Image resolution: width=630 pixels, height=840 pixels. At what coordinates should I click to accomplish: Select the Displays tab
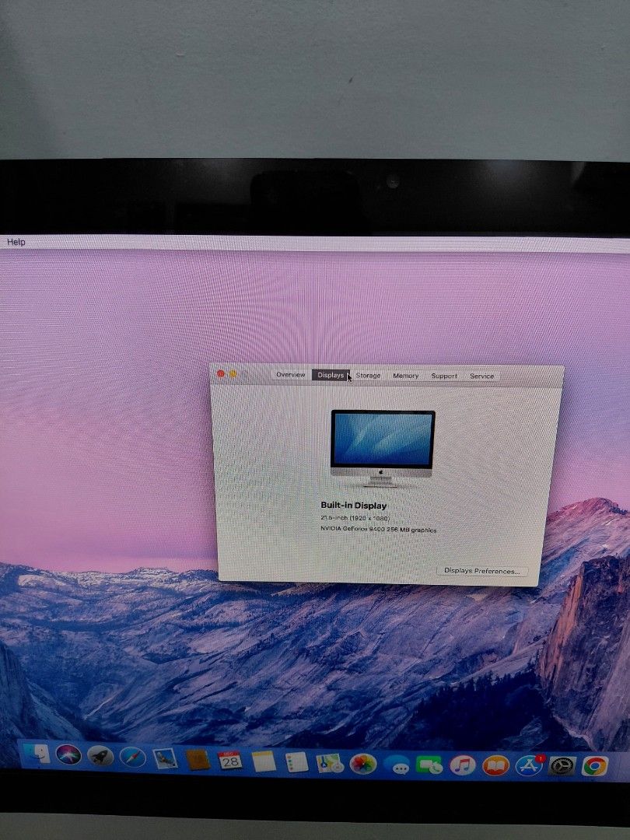(x=331, y=375)
